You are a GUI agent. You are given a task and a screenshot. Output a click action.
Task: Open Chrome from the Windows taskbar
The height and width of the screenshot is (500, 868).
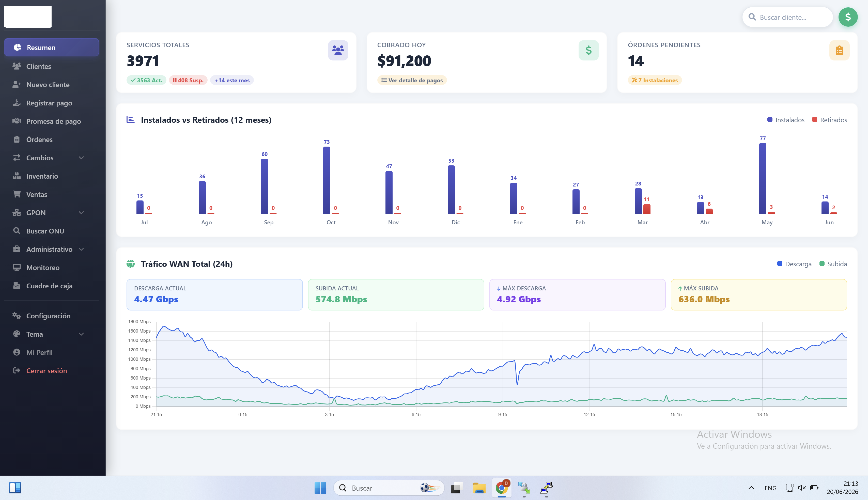coord(502,488)
